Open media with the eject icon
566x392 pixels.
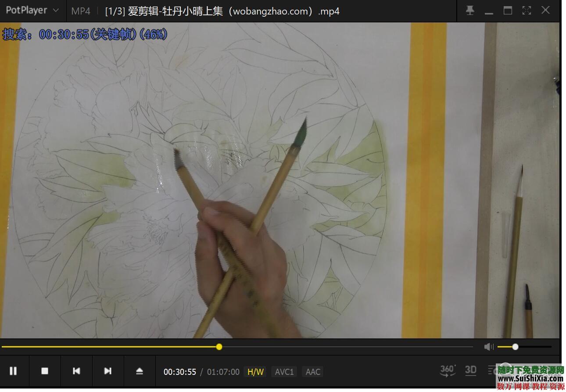point(140,371)
